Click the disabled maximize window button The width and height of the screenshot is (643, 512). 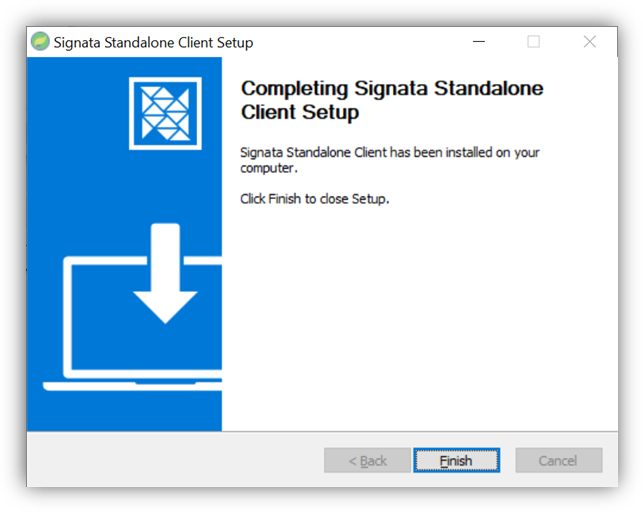[534, 42]
